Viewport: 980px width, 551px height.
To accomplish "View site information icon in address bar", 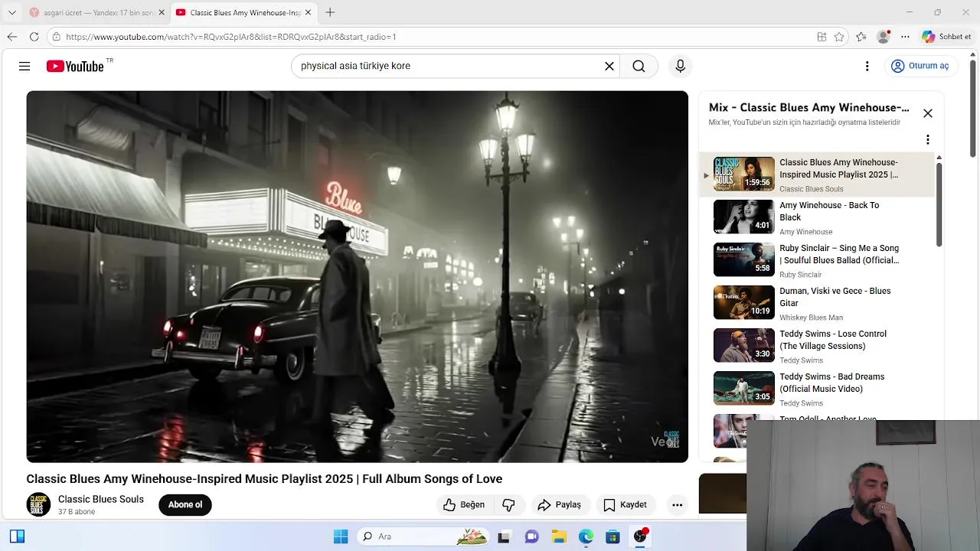I will click(56, 37).
